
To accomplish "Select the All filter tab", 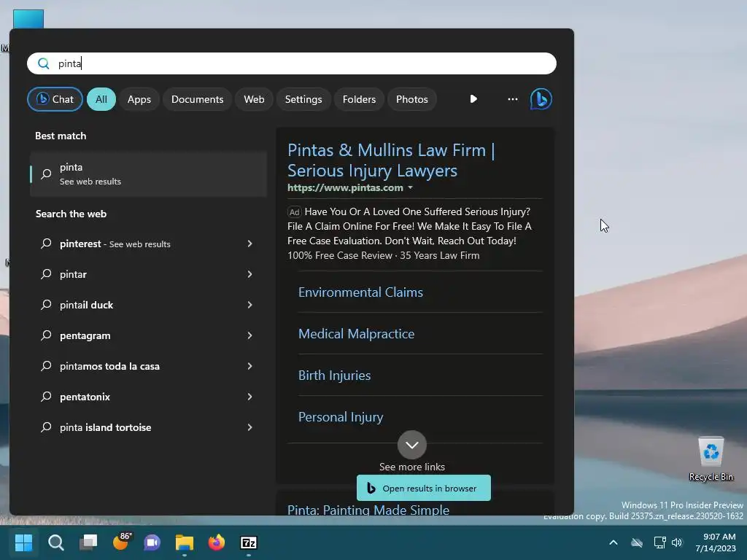I will tap(101, 99).
